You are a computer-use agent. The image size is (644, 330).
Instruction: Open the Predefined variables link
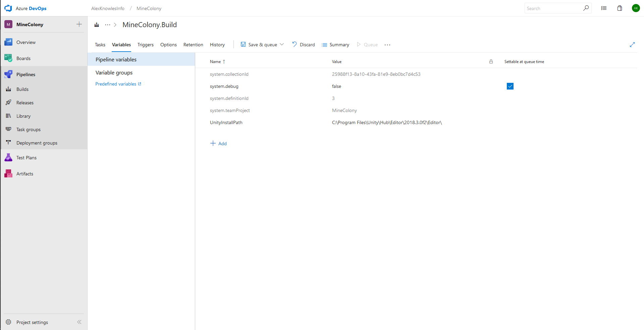[x=116, y=84]
